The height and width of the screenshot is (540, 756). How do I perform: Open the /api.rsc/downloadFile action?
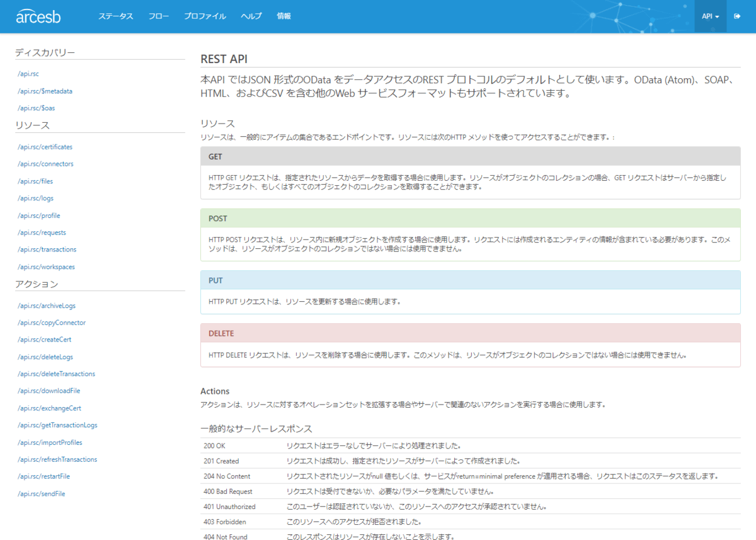(x=49, y=391)
